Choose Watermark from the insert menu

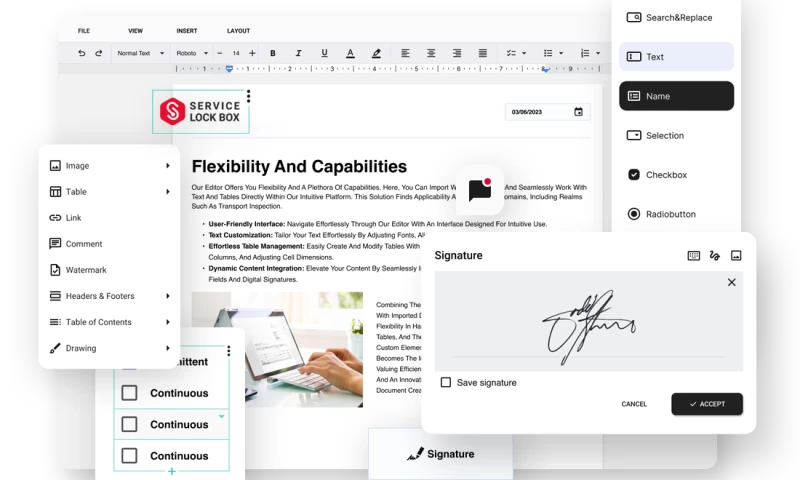point(86,270)
